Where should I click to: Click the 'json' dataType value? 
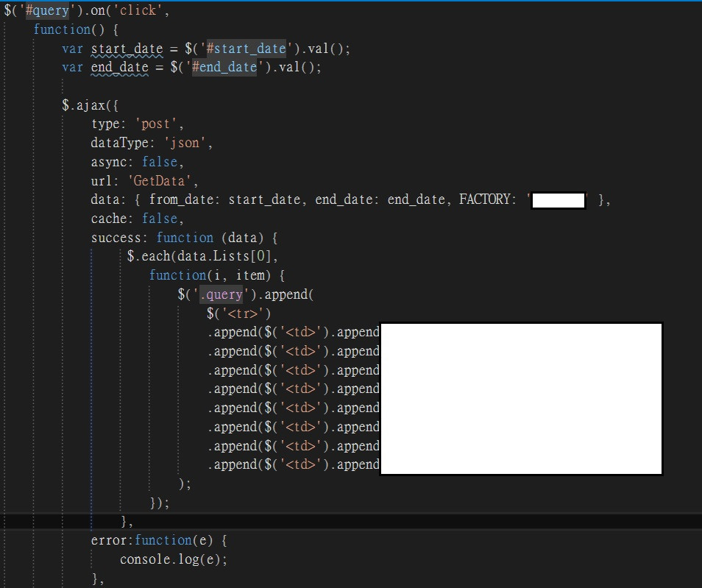185,143
